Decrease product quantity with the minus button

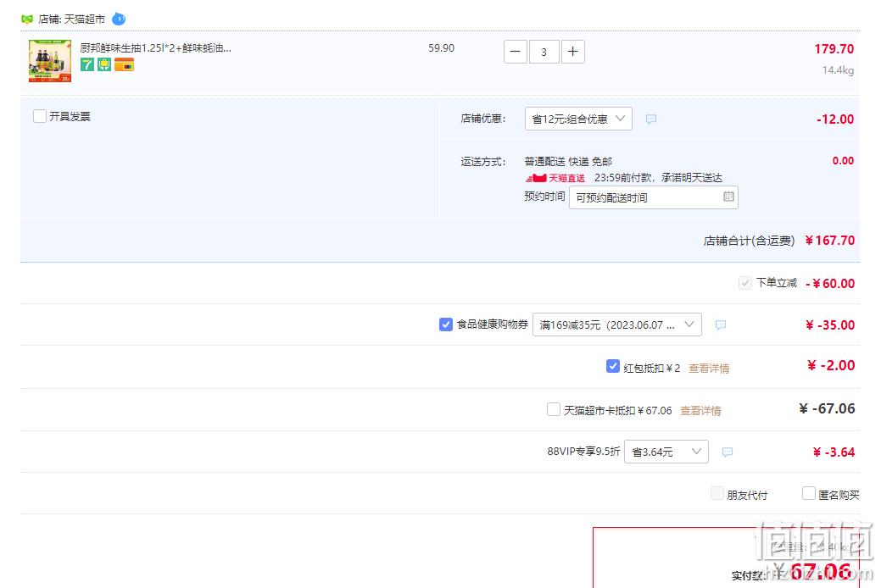click(x=516, y=52)
